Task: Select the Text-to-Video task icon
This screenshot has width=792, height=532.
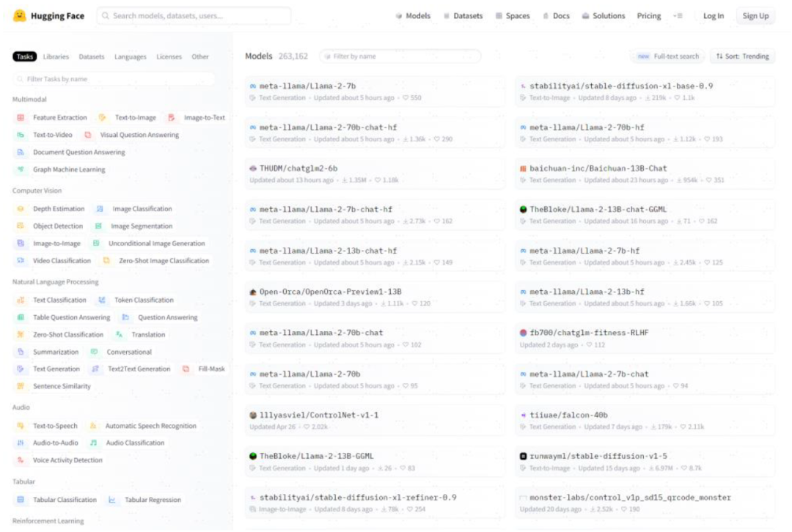Action: coord(21,135)
